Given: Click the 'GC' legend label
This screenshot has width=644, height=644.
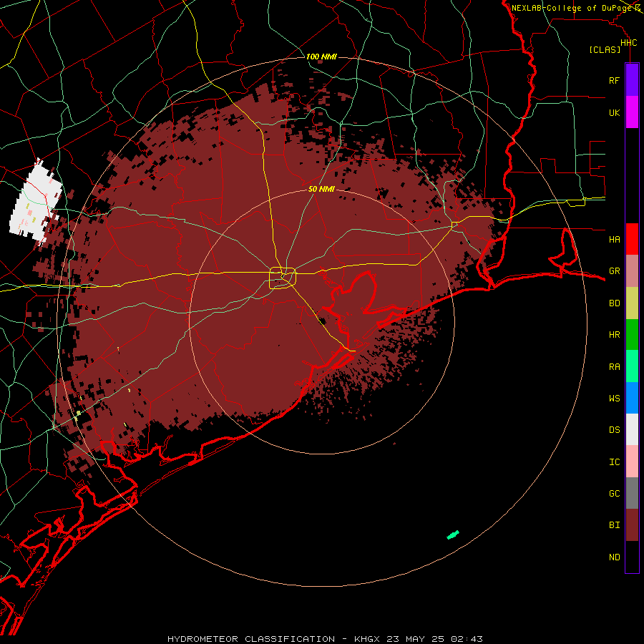Looking at the screenshot, I should click(x=614, y=493).
